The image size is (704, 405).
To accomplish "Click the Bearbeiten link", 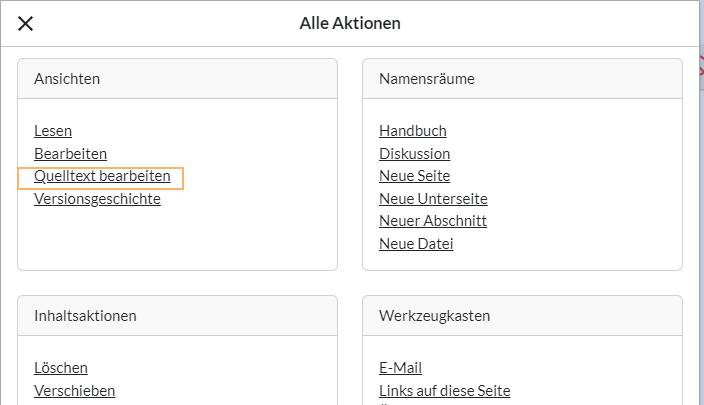I will (x=70, y=154).
